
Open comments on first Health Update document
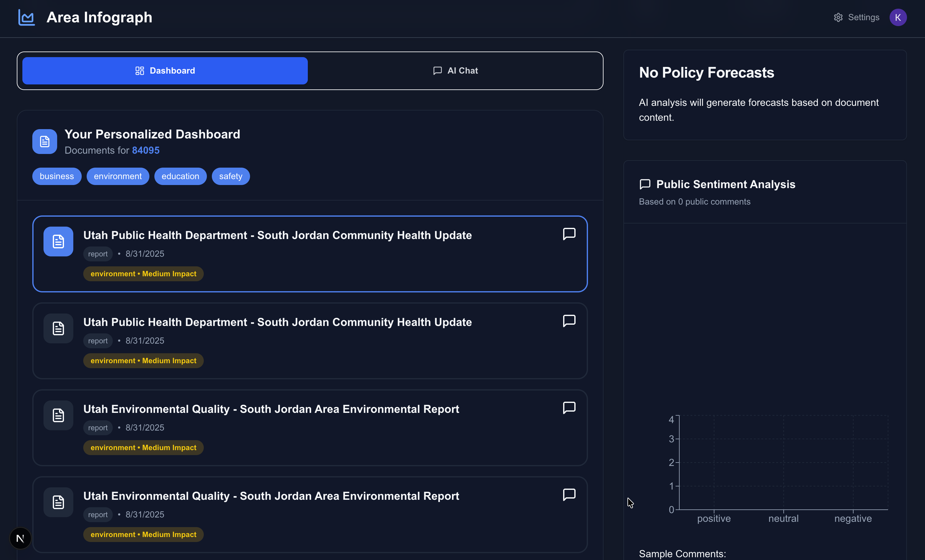[x=569, y=234]
